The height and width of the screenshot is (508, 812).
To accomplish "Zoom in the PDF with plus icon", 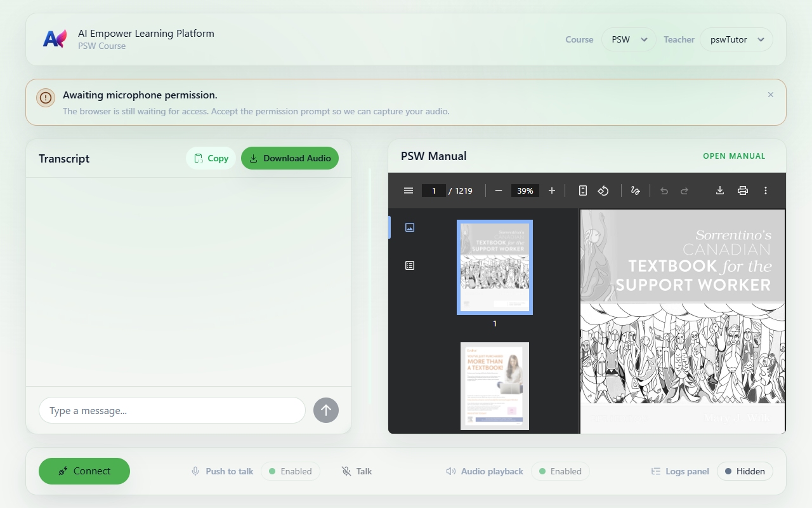I will tap(552, 190).
